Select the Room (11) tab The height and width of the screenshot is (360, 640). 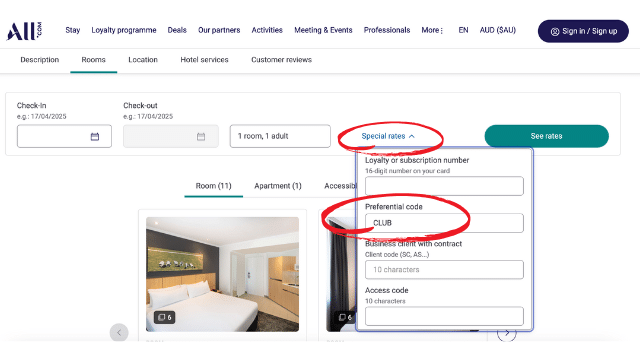213,186
